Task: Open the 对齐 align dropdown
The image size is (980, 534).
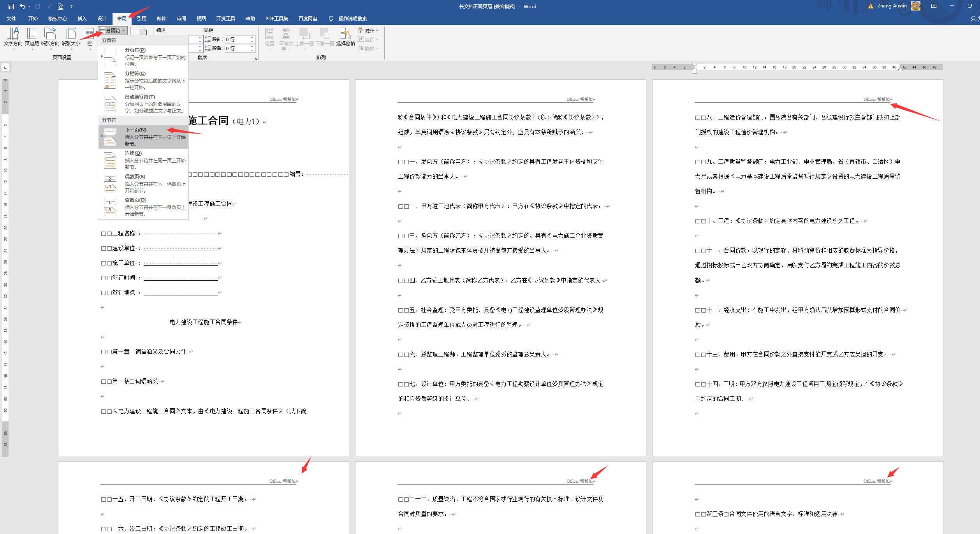Action: coord(368,30)
